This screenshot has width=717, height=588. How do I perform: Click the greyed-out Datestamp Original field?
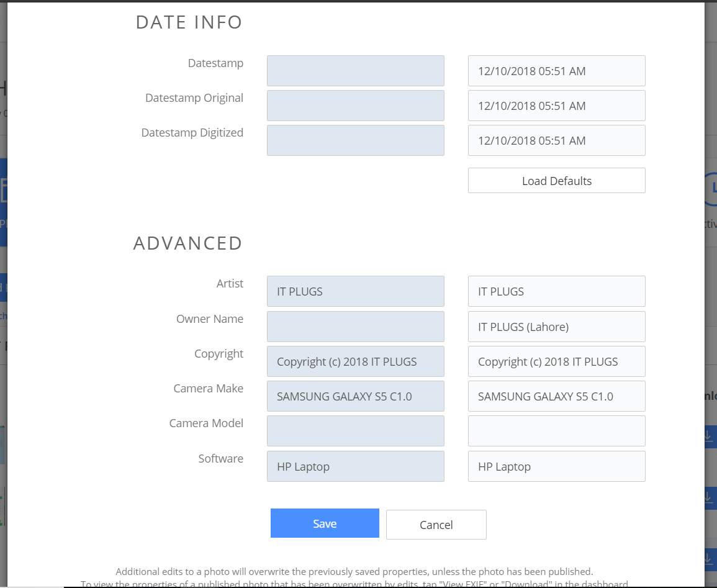[355, 106]
